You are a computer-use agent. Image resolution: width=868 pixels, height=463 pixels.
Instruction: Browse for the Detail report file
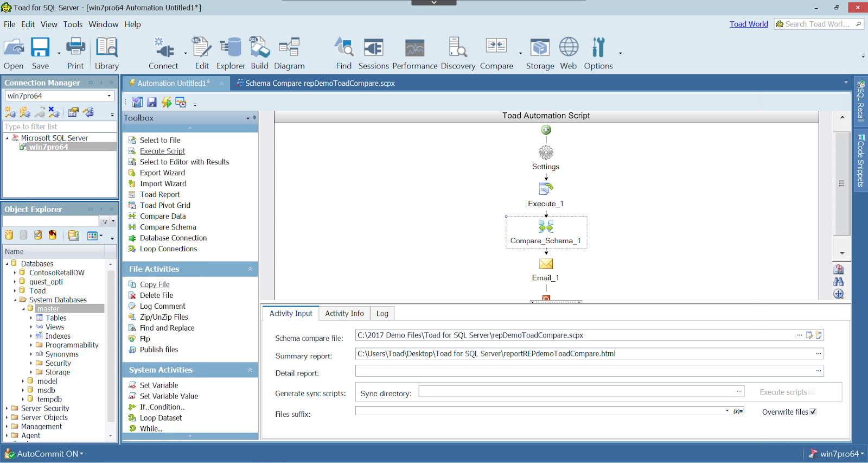pyautogui.click(x=819, y=371)
